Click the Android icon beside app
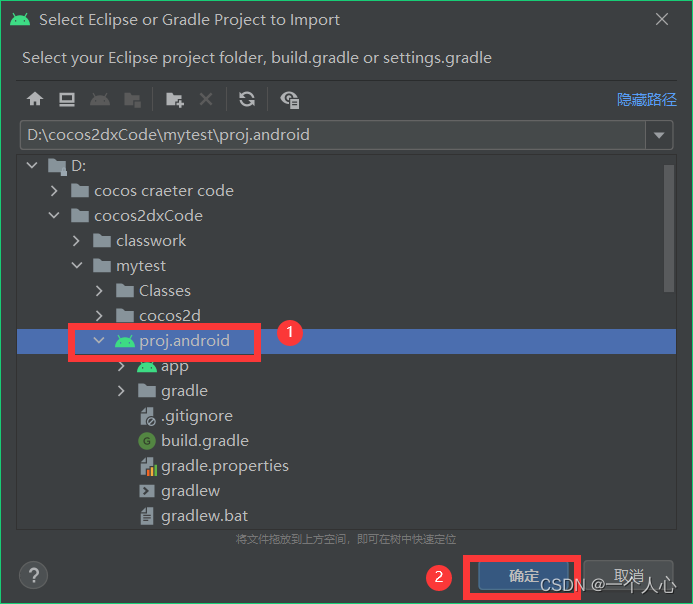Viewport: 693px width, 604px height. click(147, 366)
